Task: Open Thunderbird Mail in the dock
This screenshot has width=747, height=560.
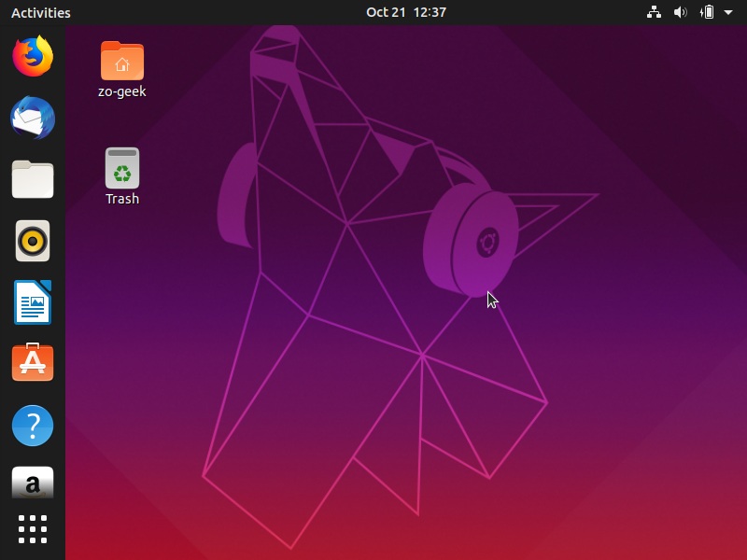Action: (33, 118)
